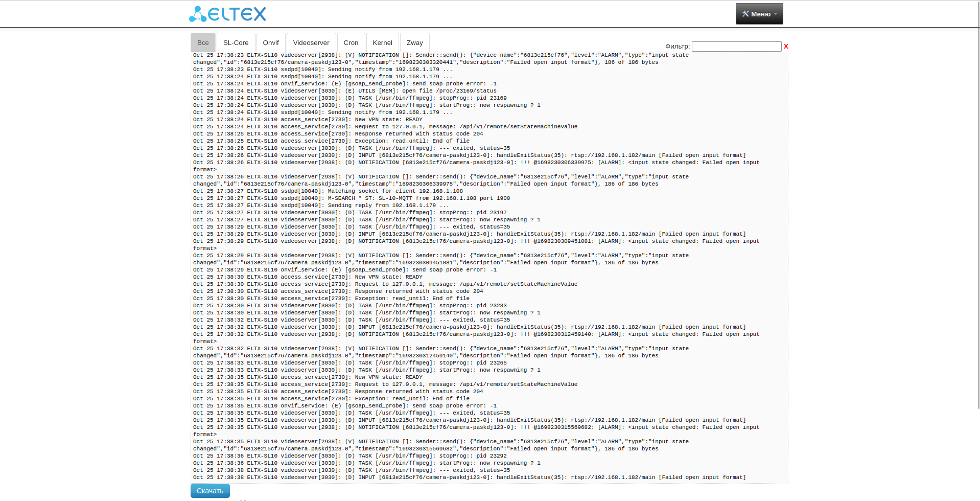Select the 17:38:25 'Response returned with status code 204' line
Image resolution: width=980 pixels, height=501 pixels.
(338, 134)
